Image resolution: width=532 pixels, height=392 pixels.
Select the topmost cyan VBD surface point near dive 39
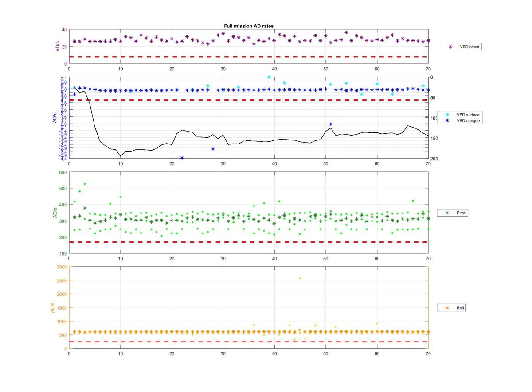pos(269,77)
